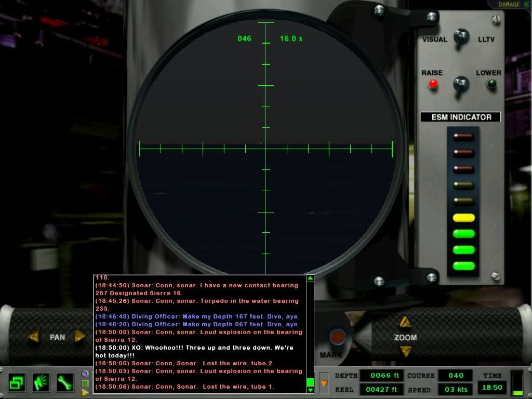Click the green LOWER indicator light

[x=491, y=84]
